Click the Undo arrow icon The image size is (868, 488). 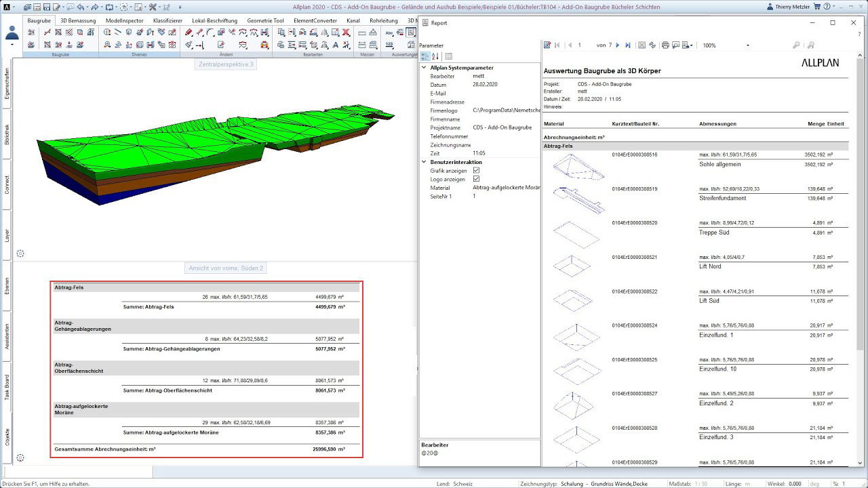[81, 7]
